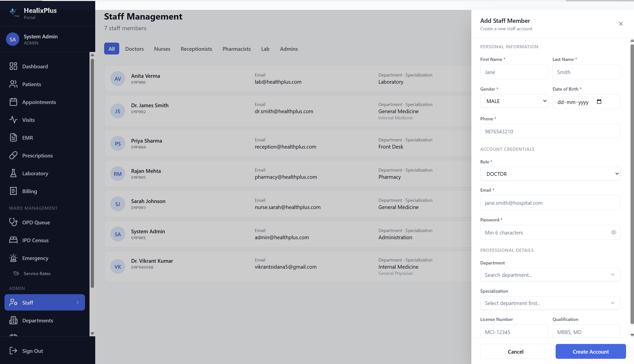Click the Appointments calendar icon
634x364 pixels.
pos(13,102)
